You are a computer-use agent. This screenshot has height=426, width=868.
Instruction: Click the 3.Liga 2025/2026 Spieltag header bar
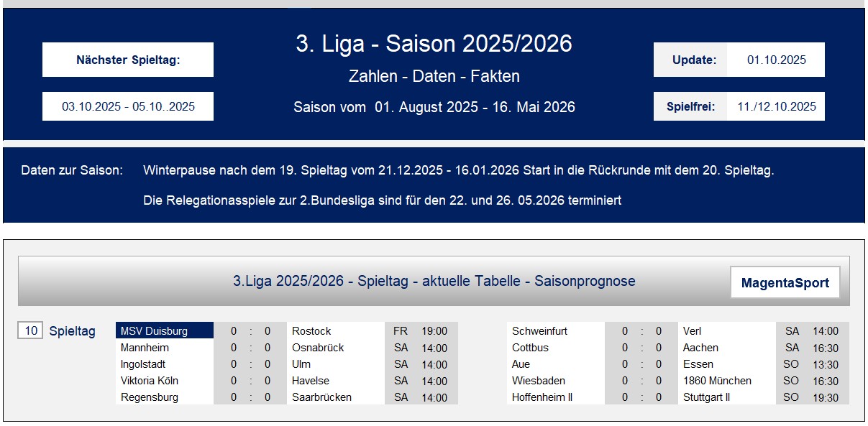434,281
